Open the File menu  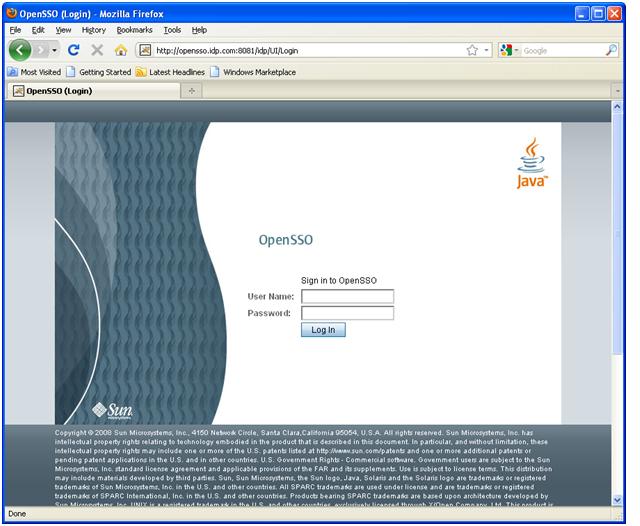click(x=15, y=30)
